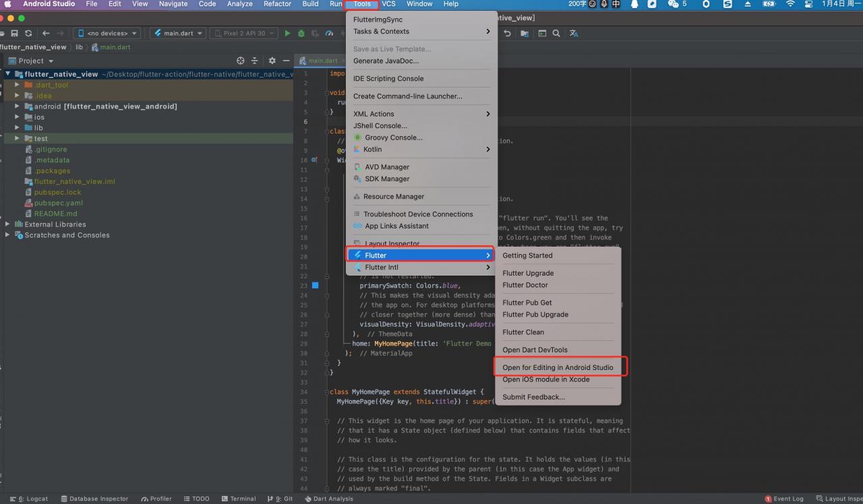Screen dimensions: 863x504
Task: Open the Terminal tool window
Action: point(239,499)
